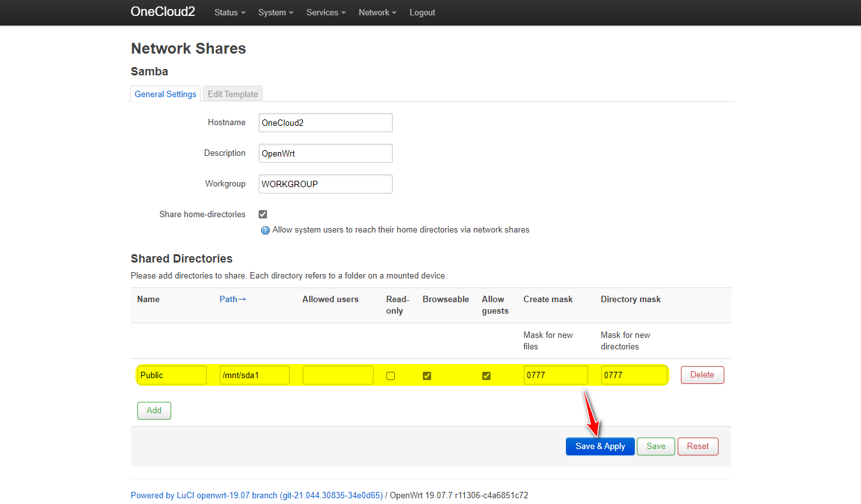Click into the Hostname input field
This screenshot has height=504, width=861.
[325, 123]
